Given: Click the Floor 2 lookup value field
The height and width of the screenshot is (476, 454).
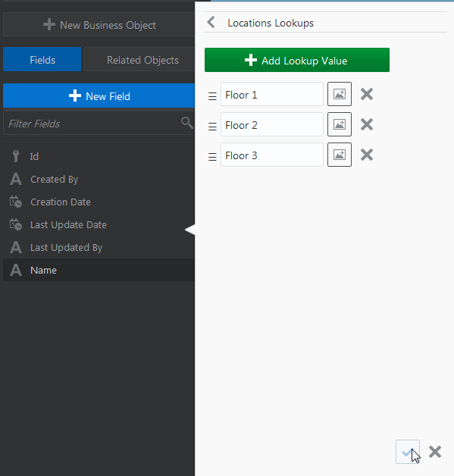Looking at the screenshot, I should (272, 124).
